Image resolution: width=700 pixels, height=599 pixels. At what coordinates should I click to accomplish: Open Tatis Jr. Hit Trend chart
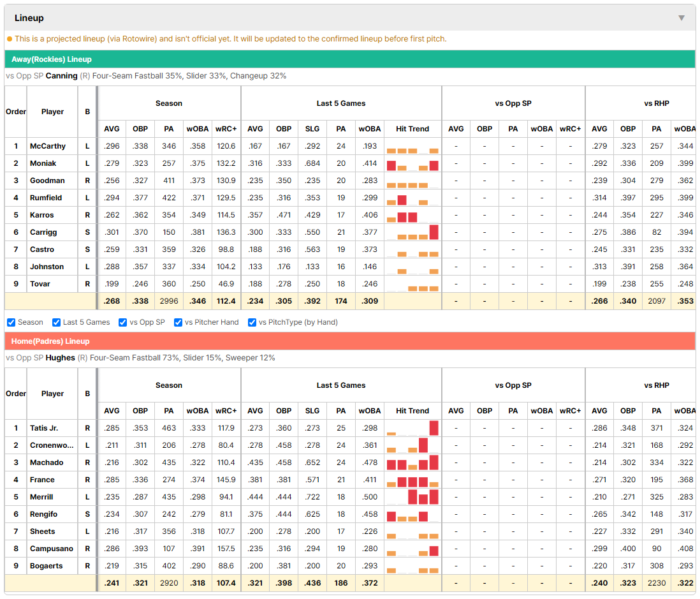[x=412, y=428]
